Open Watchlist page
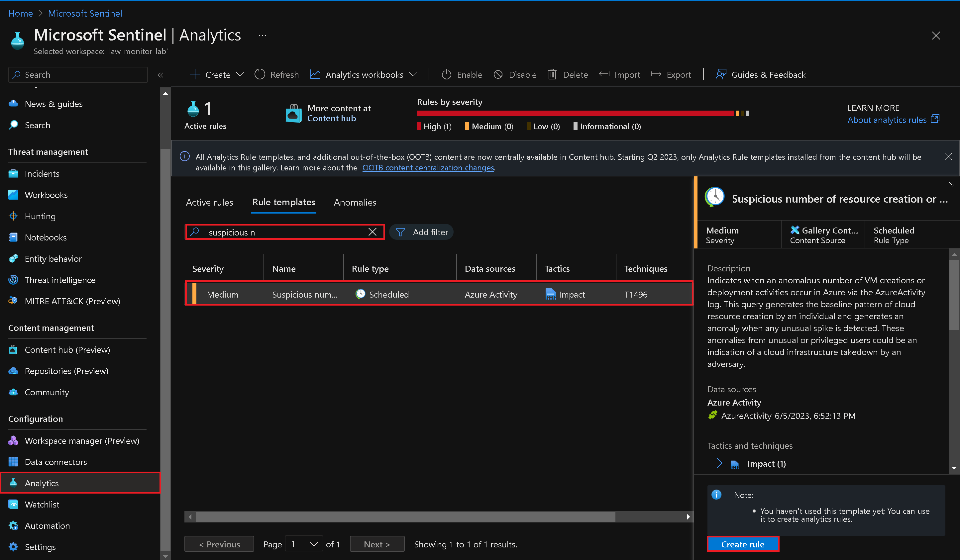Viewport: 960px width, 560px height. 42,505
